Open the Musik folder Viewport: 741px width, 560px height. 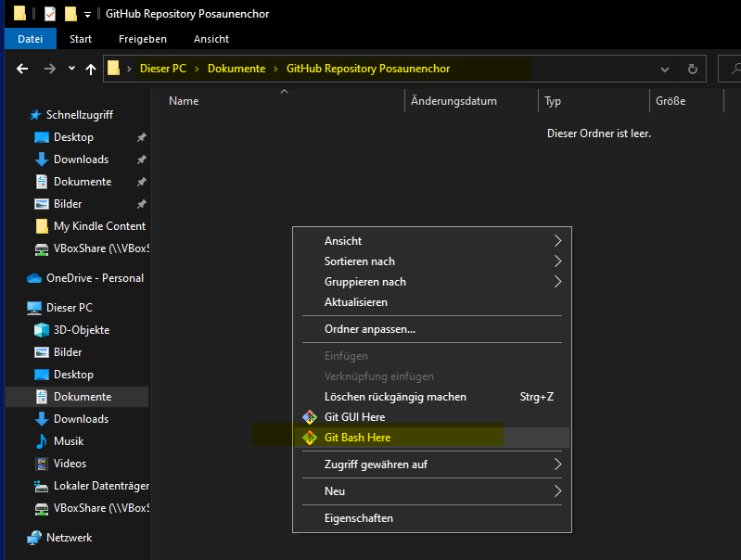tap(69, 441)
